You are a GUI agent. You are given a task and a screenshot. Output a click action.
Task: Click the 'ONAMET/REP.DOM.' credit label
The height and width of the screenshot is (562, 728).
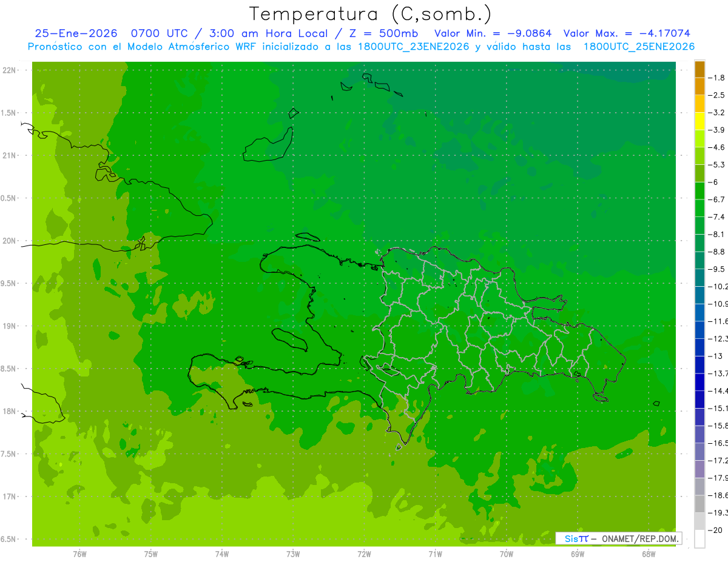coord(639,538)
